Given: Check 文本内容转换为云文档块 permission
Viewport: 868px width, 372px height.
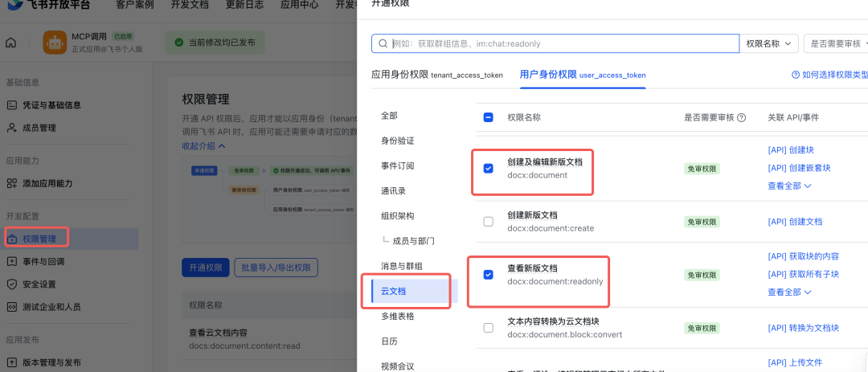Looking at the screenshot, I should (x=489, y=328).
